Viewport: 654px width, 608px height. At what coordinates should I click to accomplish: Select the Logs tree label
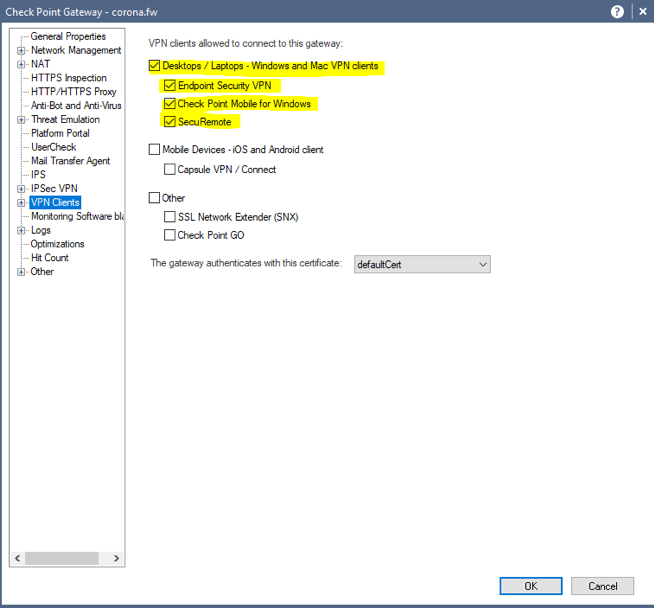click(x=40, y=230)
